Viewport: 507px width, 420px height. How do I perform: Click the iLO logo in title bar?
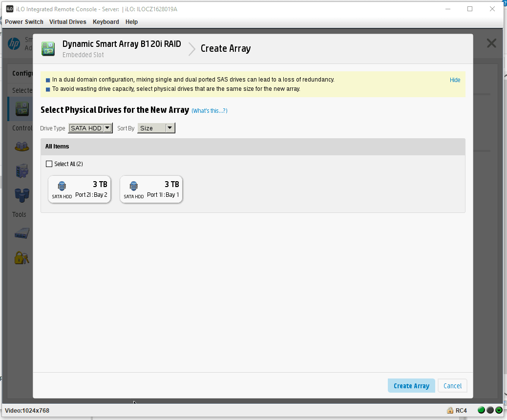point(9,9)
